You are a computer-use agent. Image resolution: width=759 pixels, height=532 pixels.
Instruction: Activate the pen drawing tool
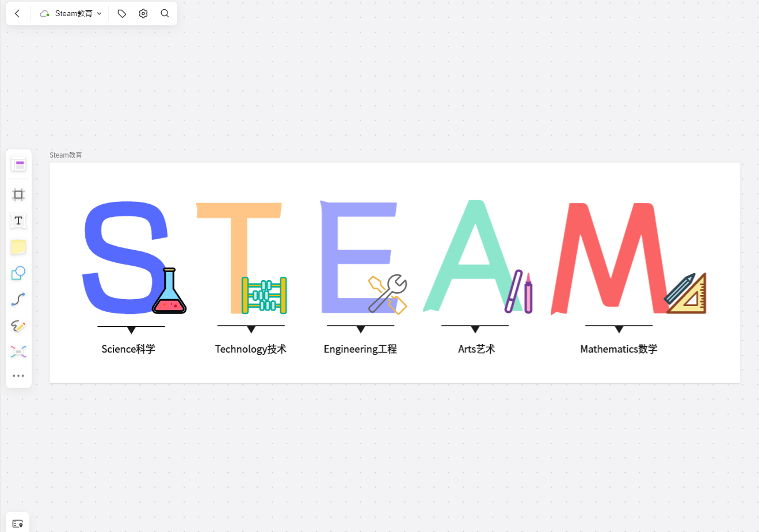coord(18,326)
